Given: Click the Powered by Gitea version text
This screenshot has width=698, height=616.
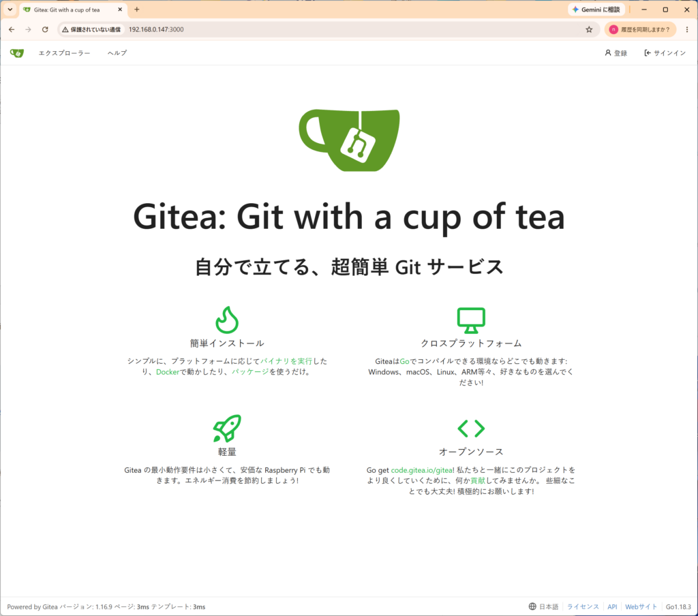Looking at the screenshot, I should (x=106, y=606).
